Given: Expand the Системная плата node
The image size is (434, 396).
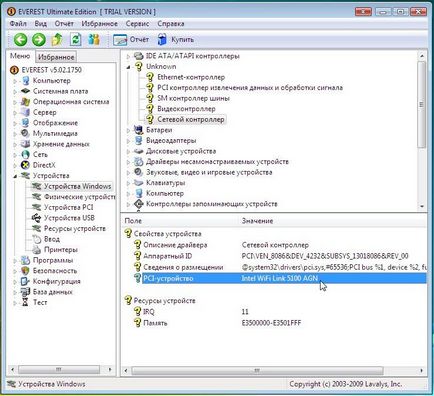Looking at the screenshot, I should pyautogui.click(x=15, y=91).
